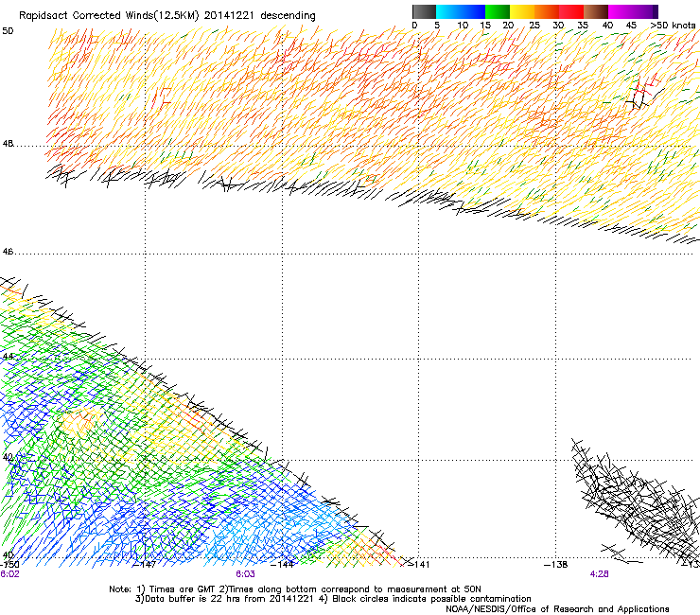
Task: Click the latitude label '50'
Action: pyautogui.click(x=8, y=31)
